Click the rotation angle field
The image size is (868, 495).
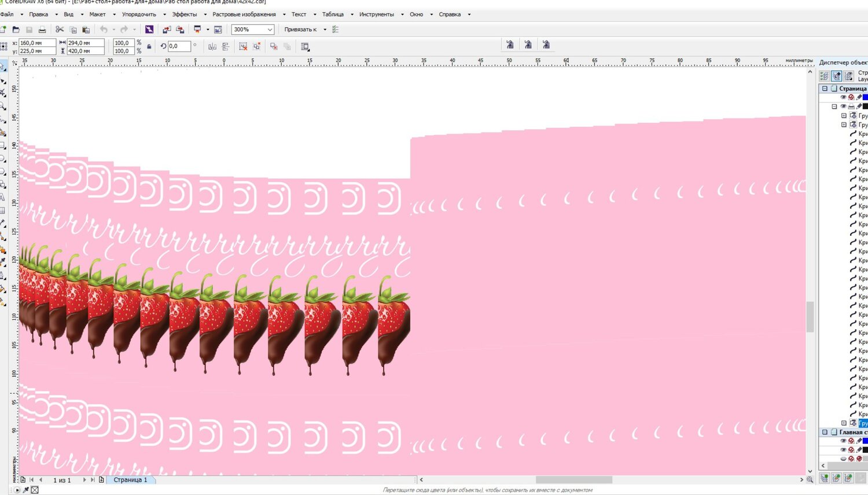click(179, 46)
